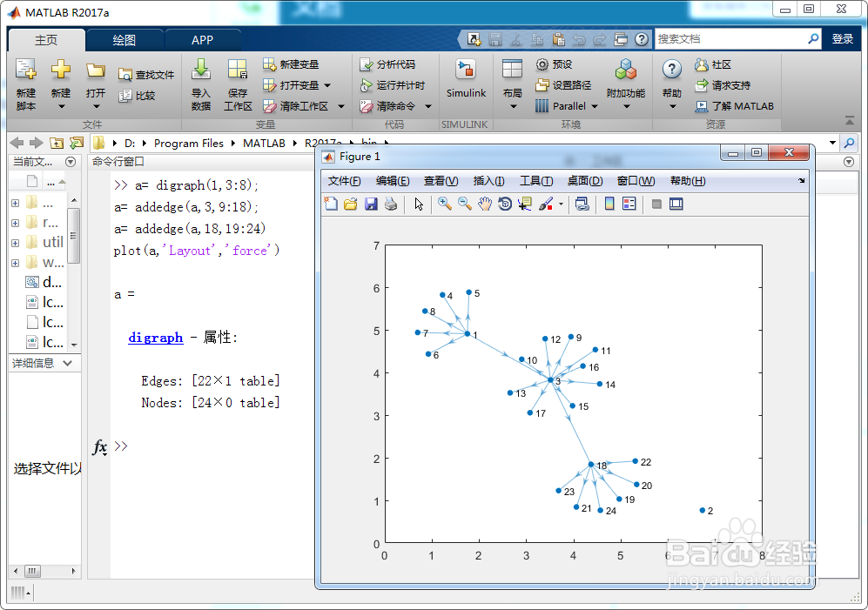
Task: Select the Brush data tool
Action: [546, 204]
